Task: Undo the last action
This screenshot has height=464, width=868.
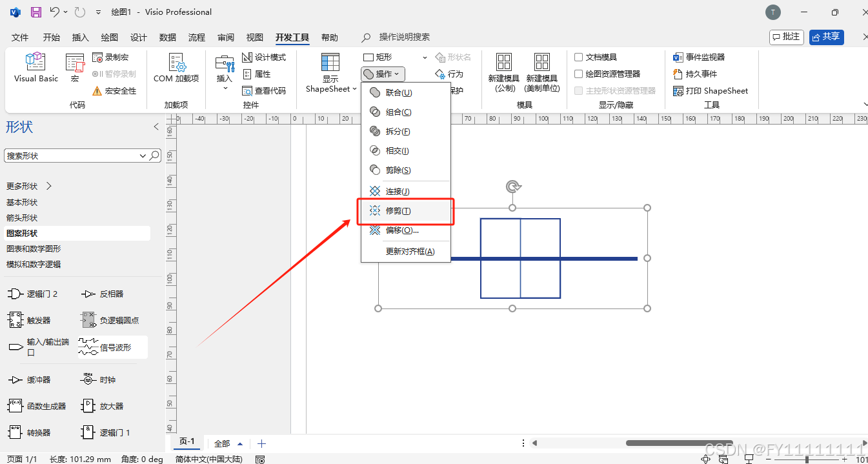Action: [x=55, y=12]
